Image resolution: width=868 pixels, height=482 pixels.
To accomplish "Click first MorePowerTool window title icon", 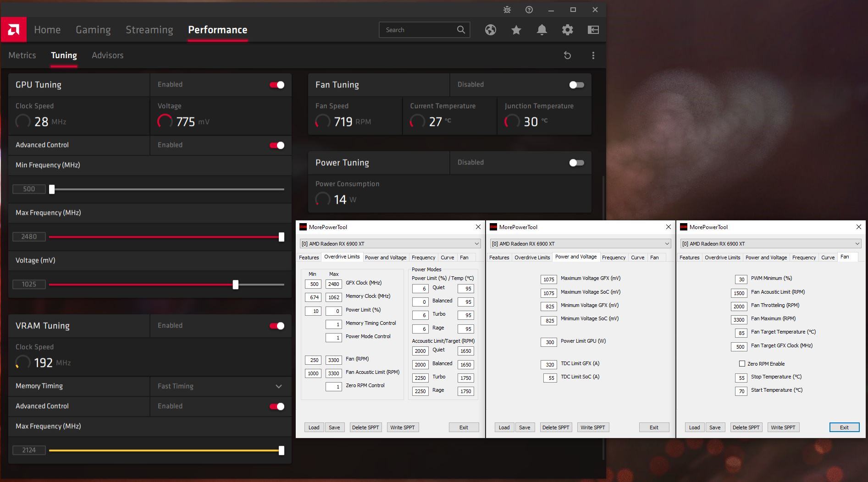I will click(x=303, y=227).
